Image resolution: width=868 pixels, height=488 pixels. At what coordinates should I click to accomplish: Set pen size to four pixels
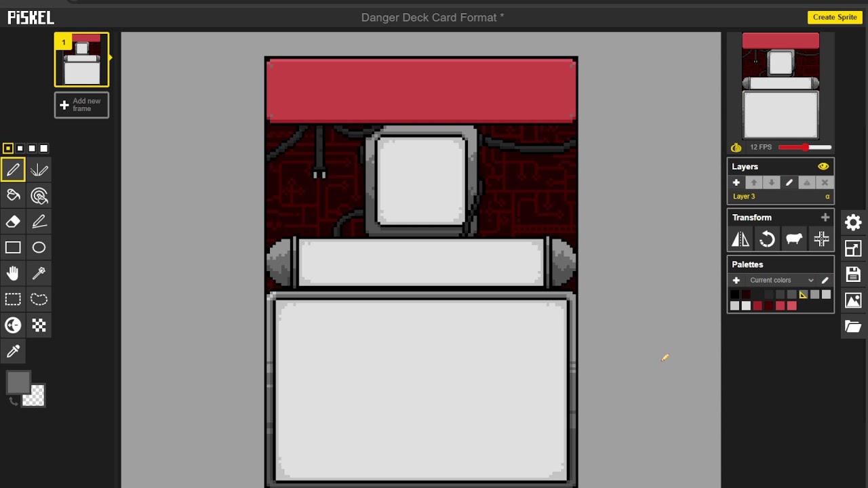pos(44,148)
